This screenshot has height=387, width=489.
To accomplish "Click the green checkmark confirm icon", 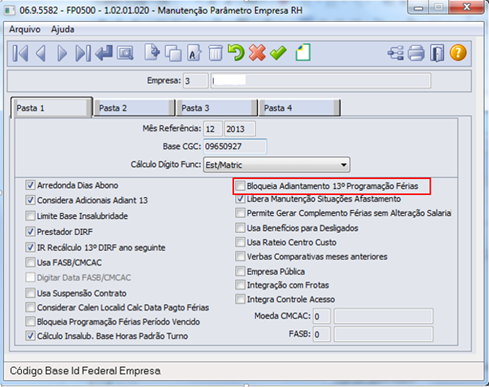I will 278,53.
